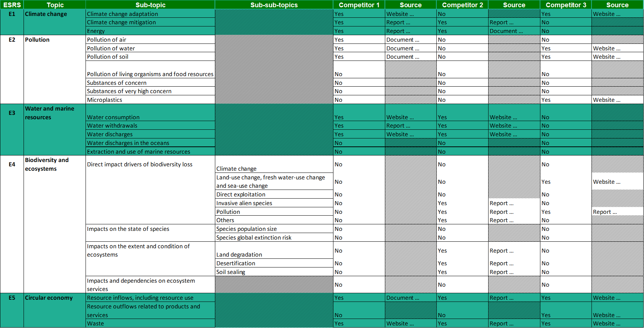Select the Topic column header cell
The image size is (644, 328).
pyautogui.click(x=55, y=5)
